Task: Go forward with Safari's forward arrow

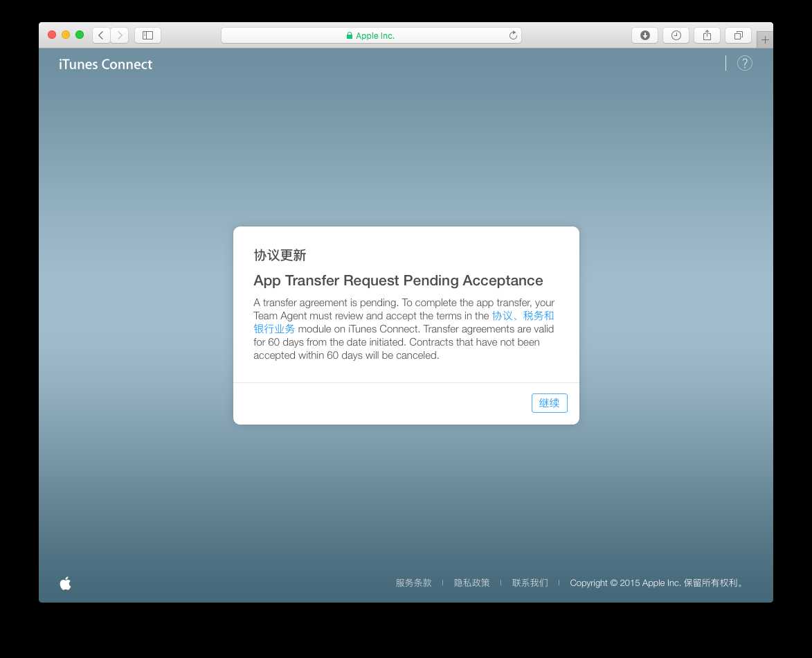Action: pyautogui.click(x=120, y=35)
